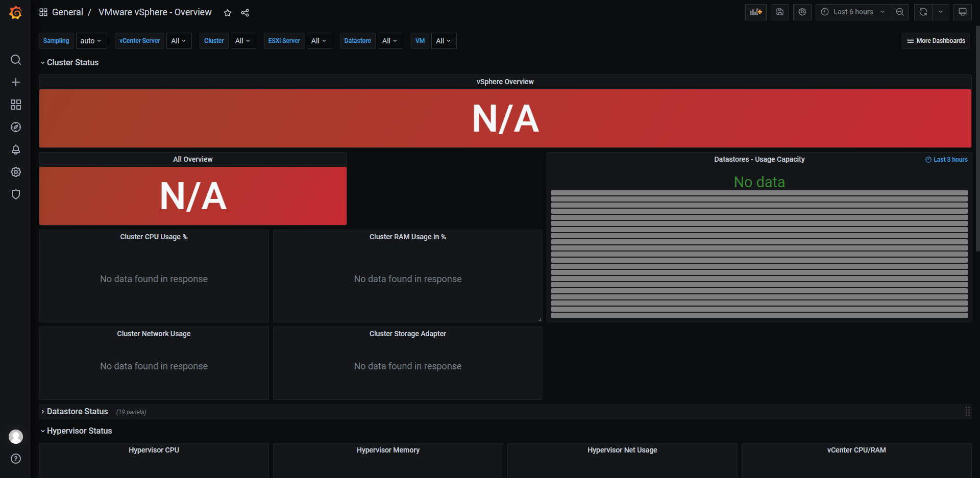980x478 pixels.
Task: Open Cluster CPU Usage % panel menu
Action: (154, 237)
